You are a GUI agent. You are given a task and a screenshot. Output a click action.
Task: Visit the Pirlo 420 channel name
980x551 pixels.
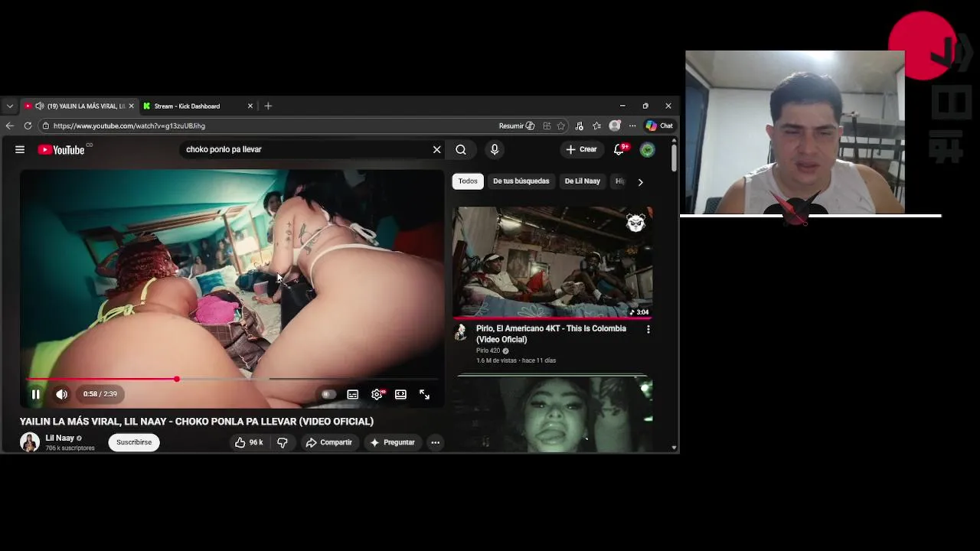[488, 350]
